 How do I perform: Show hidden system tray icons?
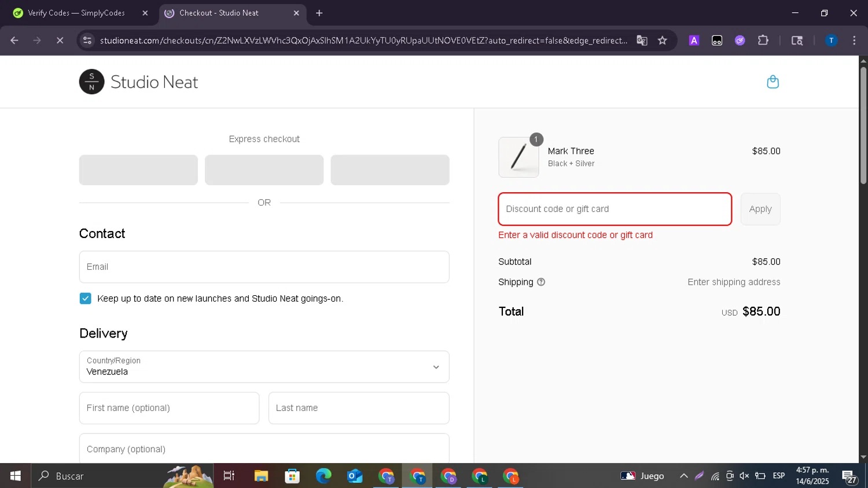[683, 476]
